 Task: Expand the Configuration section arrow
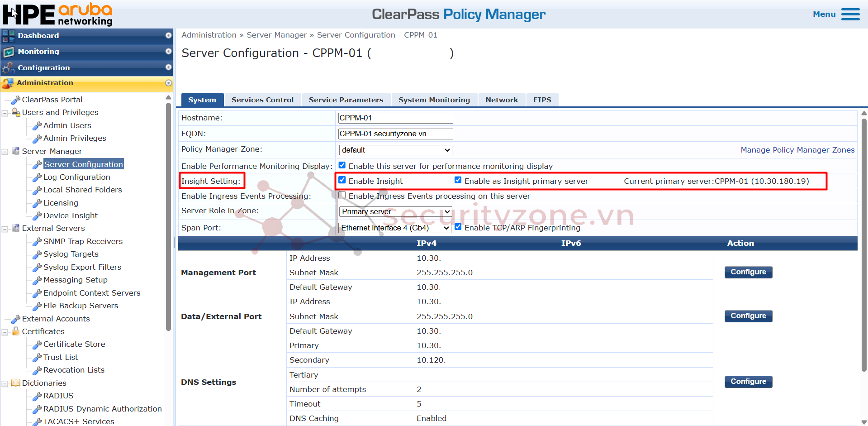pos(168,67)
